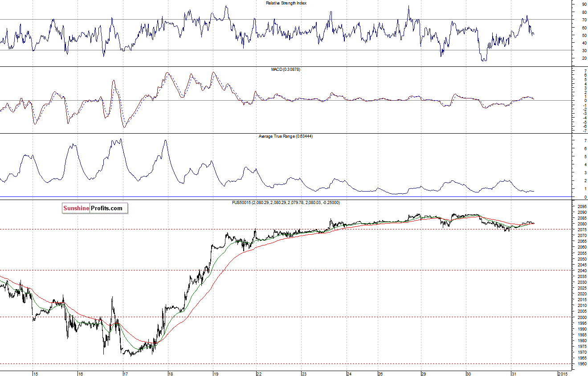588x376 pixels.
Task: Click the 90 level on the RSI scale
Action: (584, 4)
